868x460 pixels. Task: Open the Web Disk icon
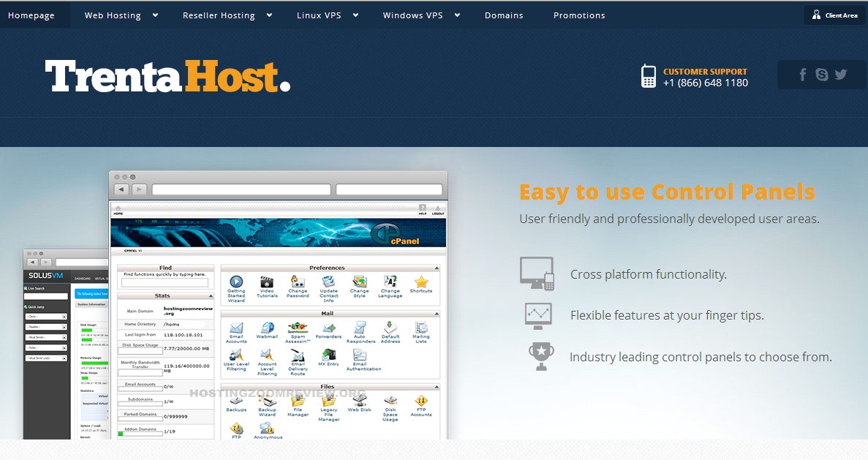(360, 401)
